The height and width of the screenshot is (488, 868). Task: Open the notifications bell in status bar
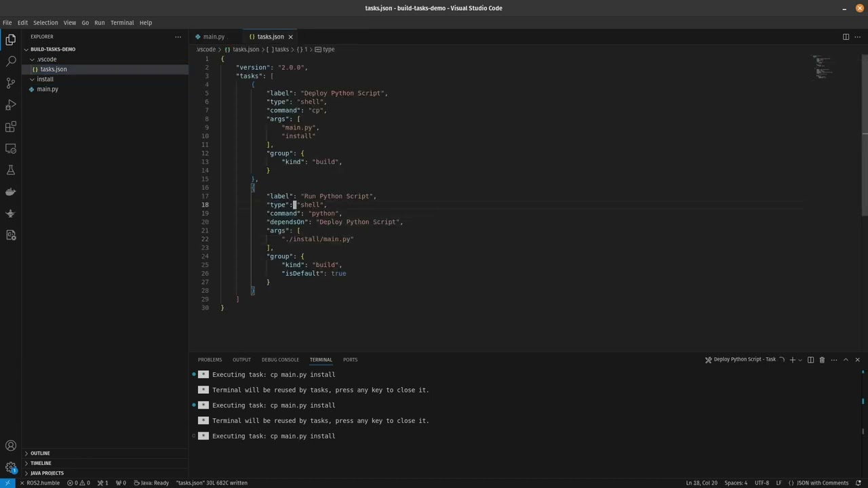coord(859,483)
